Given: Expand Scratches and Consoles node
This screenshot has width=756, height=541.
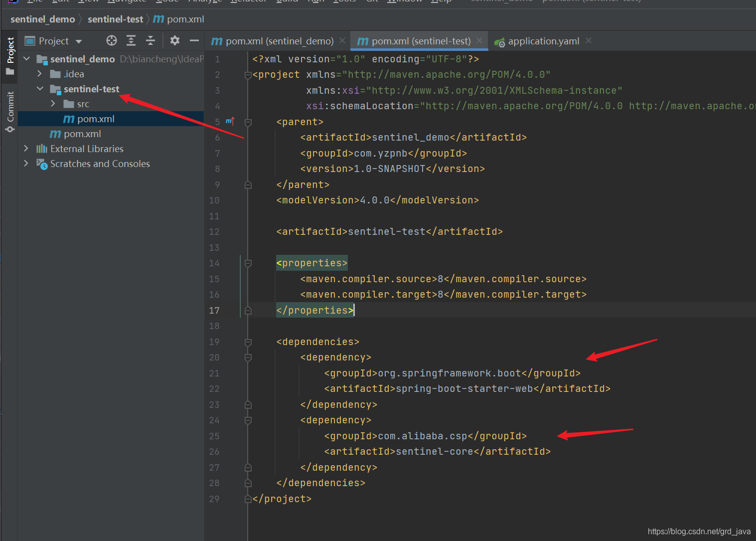Looking at the screenshot, I should point(26,164).
